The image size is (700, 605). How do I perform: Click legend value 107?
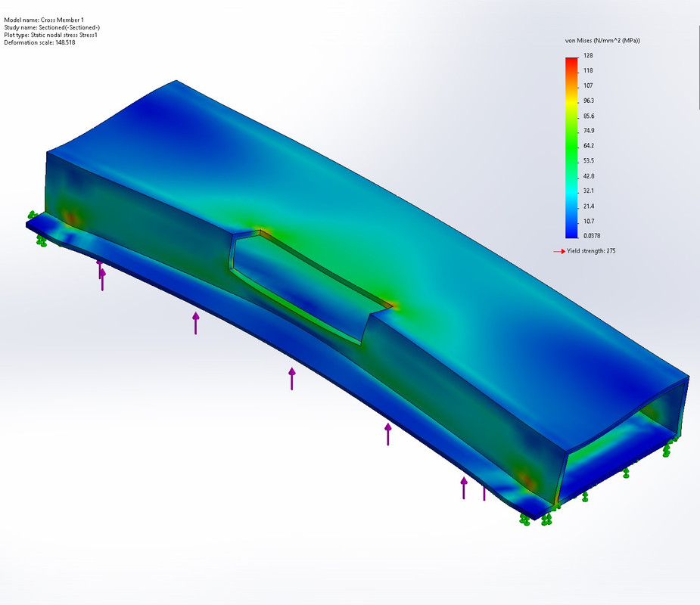pos(588,85)
